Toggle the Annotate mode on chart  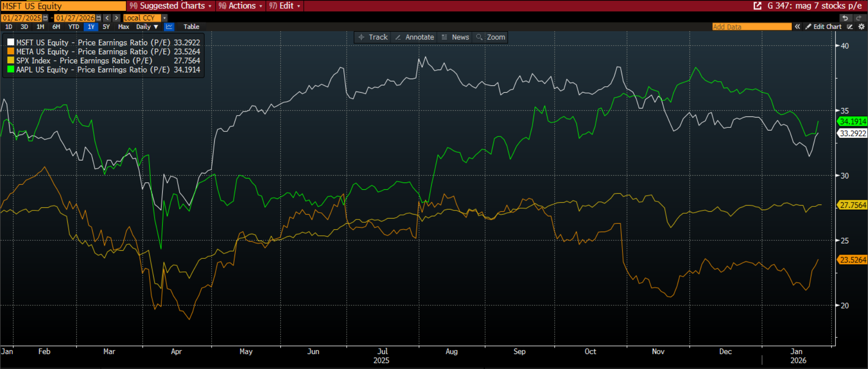(415, 37)
